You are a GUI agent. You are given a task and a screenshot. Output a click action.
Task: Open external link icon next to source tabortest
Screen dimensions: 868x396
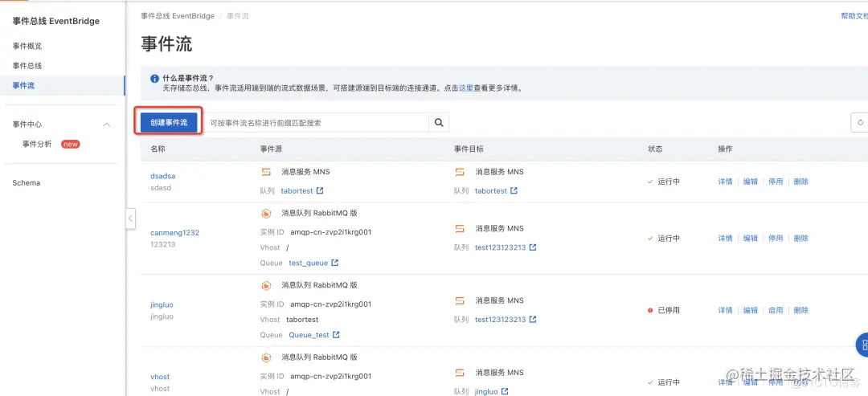[319, 191]
